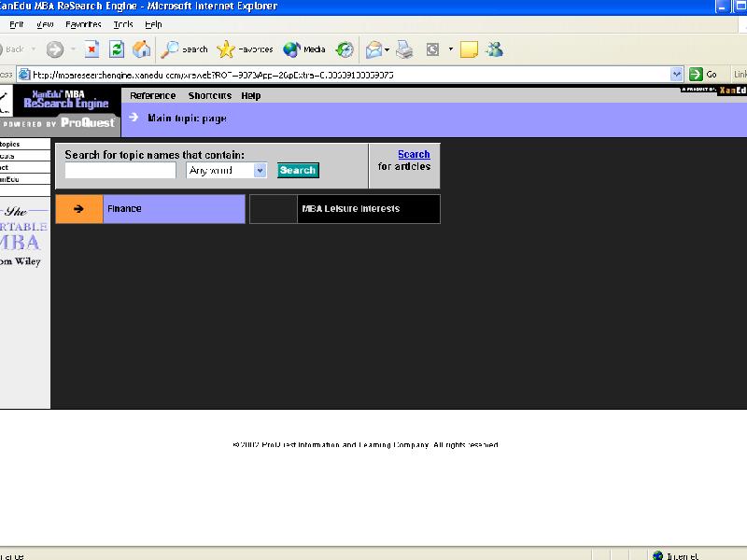The image size is (747, 560).
Task: Open the Mail button dropdown arrow
Action: (387, 49)
